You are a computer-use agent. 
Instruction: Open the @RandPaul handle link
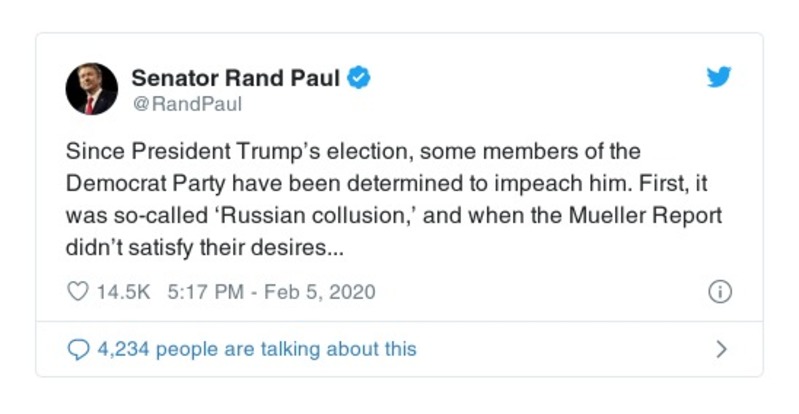(186, 104)
